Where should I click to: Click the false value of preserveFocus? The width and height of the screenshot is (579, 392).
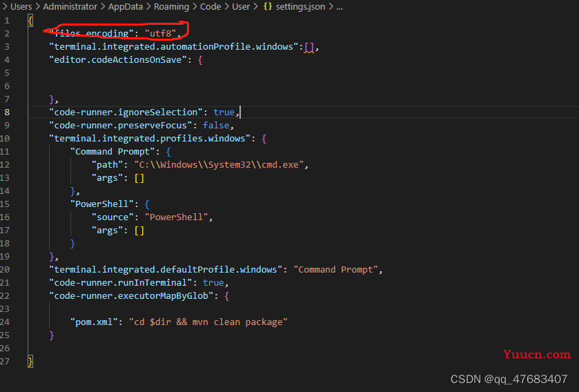(216, 126)
